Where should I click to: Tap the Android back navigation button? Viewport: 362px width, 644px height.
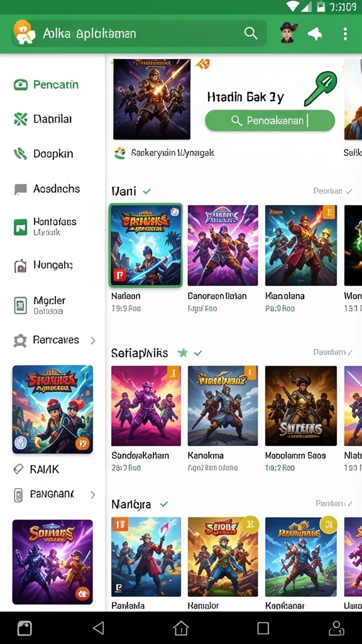98,628
